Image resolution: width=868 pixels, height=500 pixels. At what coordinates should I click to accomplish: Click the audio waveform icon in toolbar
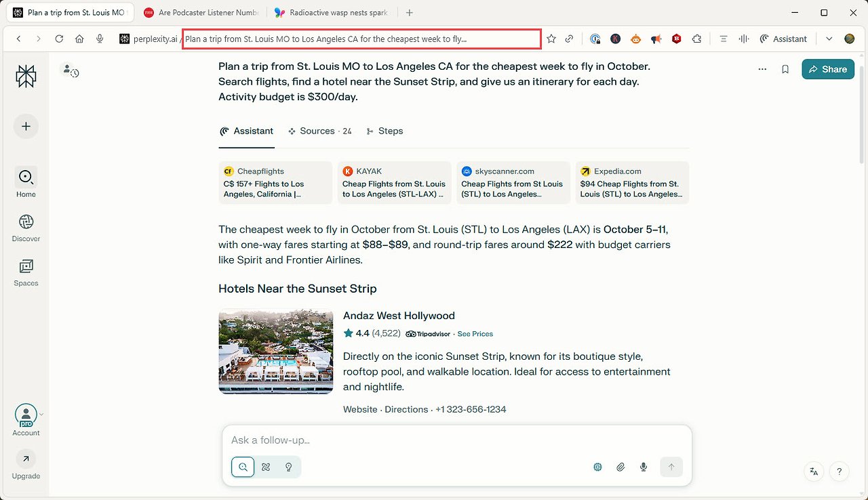tap(744, 39)
